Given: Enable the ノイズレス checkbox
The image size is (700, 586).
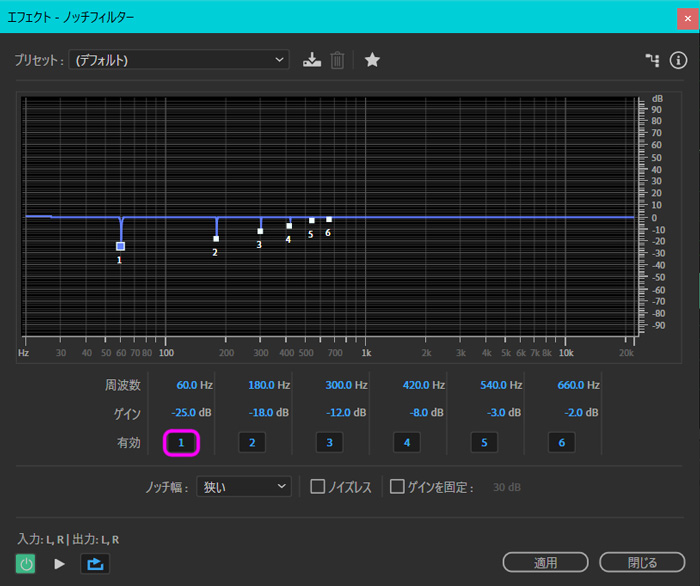Looking at the screenshot, I should coord(318,487).
